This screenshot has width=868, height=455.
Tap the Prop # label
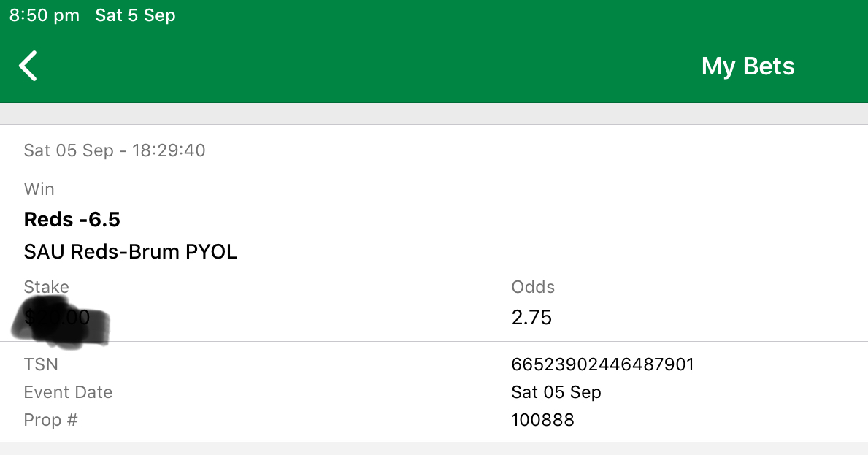coord(50,420)
